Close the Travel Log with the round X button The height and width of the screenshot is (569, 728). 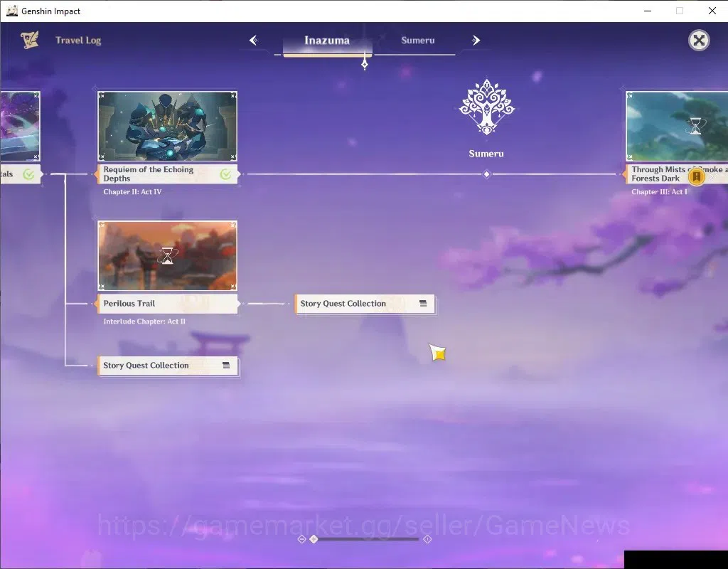tap(699, 41)
